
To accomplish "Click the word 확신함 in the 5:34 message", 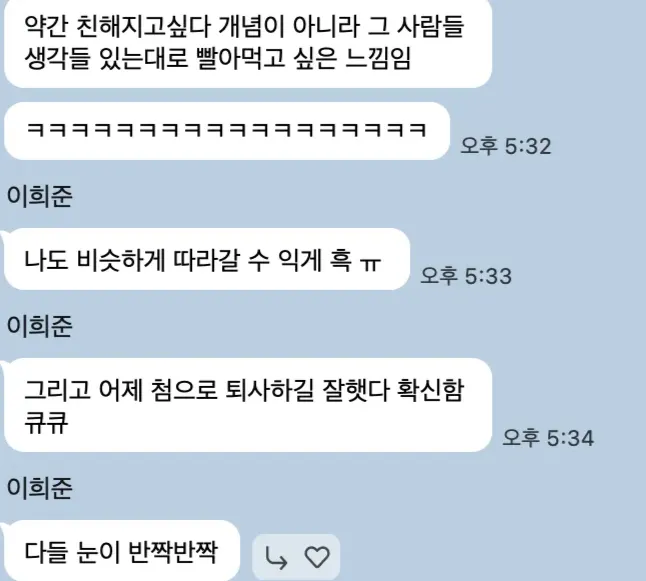I will (431, 389).
